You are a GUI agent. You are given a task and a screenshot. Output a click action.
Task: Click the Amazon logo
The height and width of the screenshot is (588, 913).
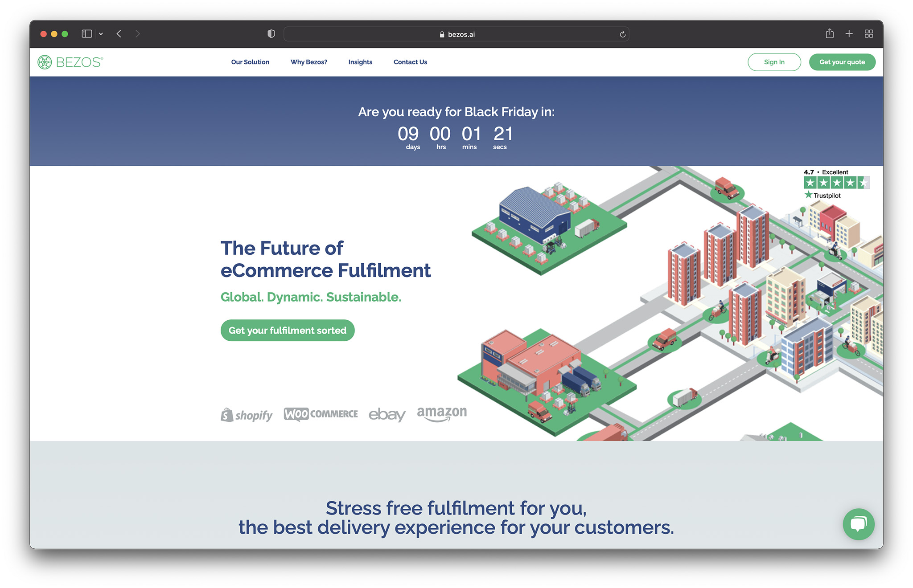tap(441, 413)
